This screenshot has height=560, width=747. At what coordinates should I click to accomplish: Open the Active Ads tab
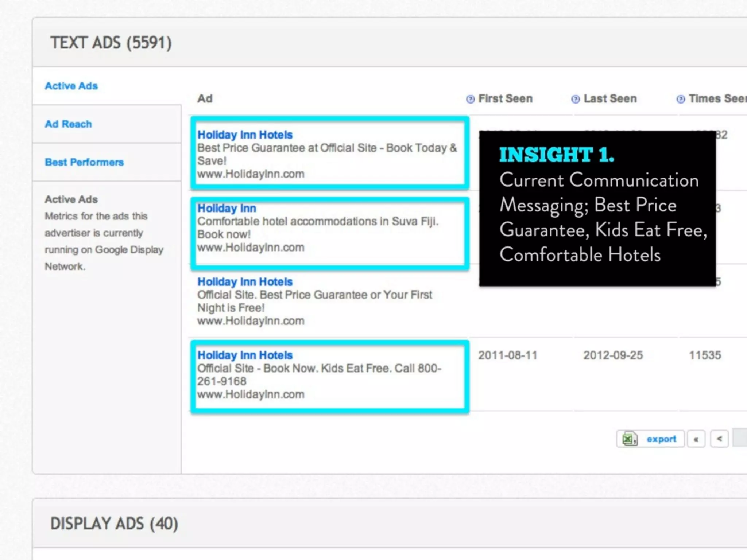71,86
